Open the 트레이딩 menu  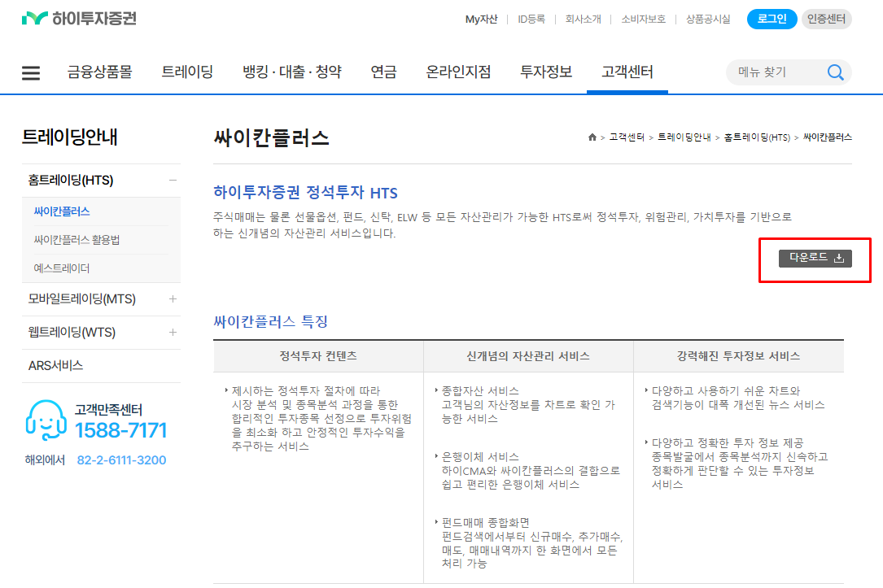click(x=187, y=72)
